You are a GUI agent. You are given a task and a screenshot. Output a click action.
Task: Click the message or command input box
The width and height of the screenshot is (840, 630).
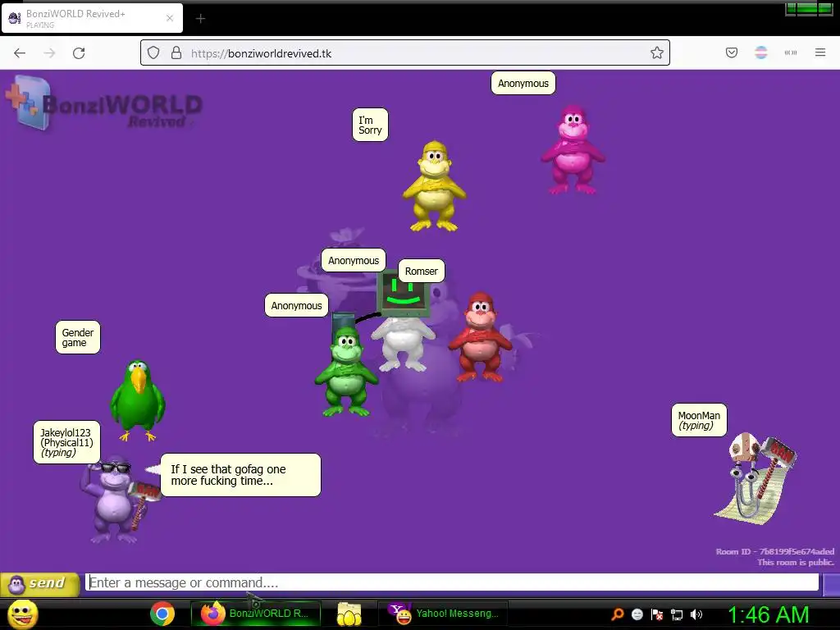click(x=452, y=582)
